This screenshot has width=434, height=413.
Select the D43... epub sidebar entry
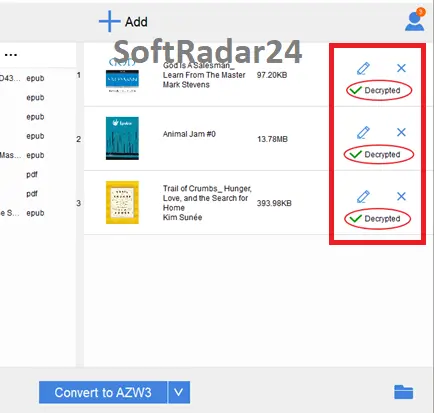[x=22, y=78]
